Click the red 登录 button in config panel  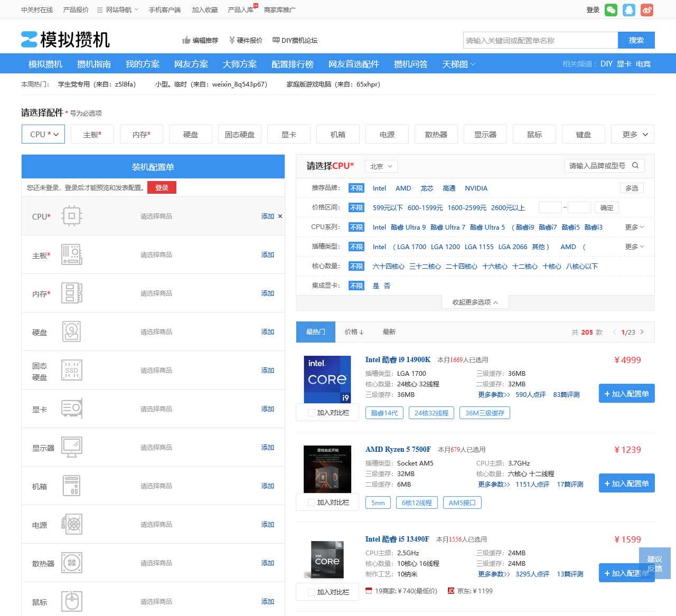[162, 187]
